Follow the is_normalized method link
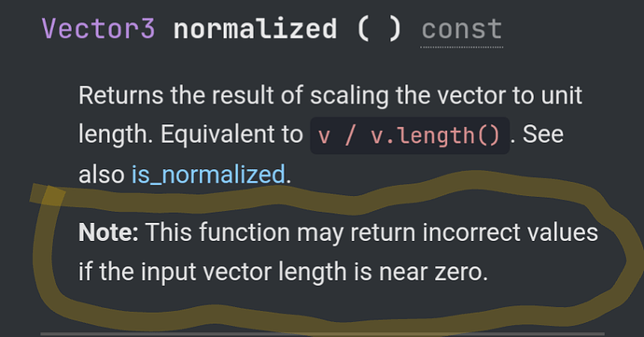644x337 pixels. 208,175
